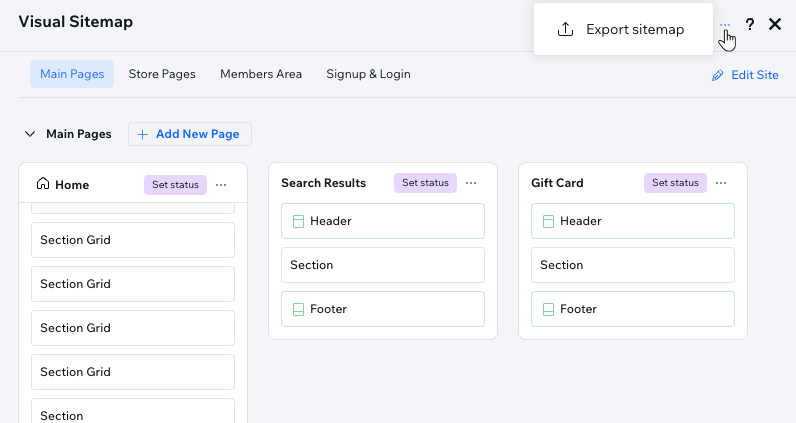Add New Page button
This screenshot has width=796, height=423.
pyautogui.click(x=190, y=134)
